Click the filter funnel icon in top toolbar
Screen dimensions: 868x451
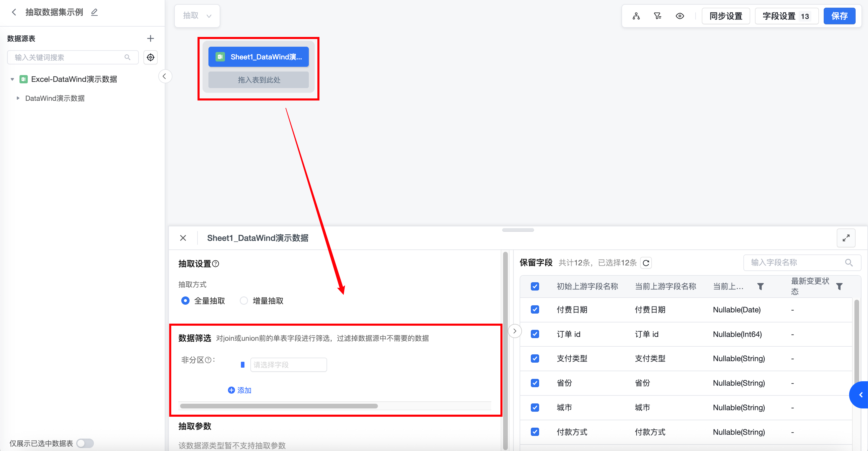tap(657, 16)
